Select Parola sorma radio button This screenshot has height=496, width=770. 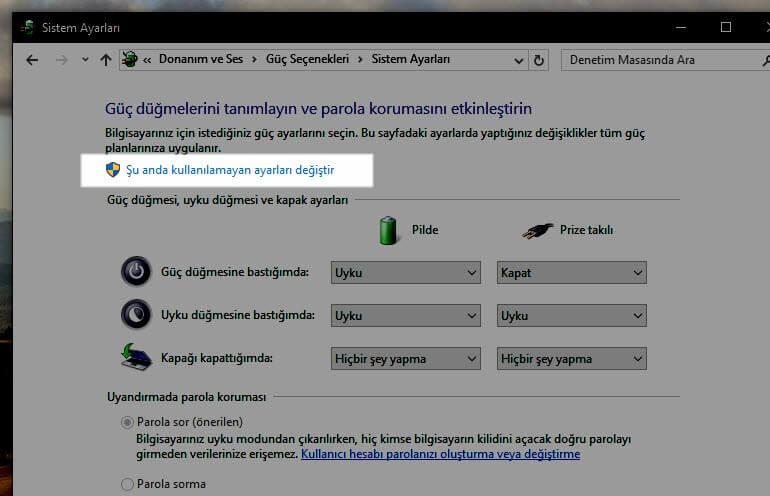tap(127, 484)
